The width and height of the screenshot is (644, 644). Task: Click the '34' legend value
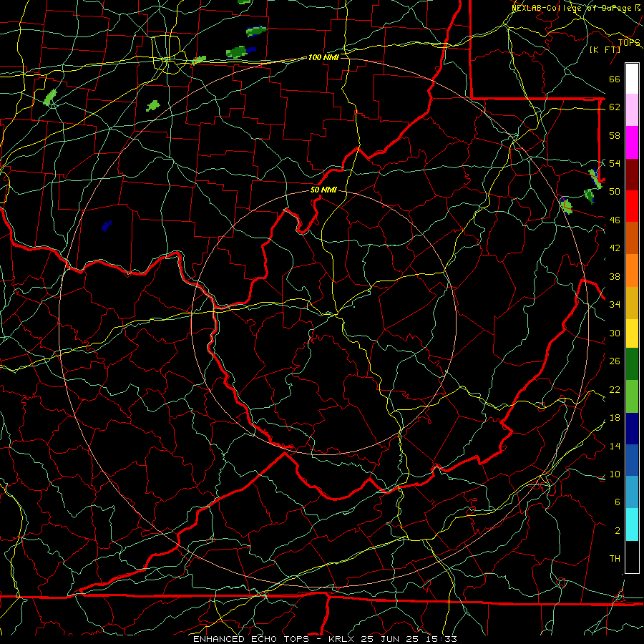(x=615, y=305)
